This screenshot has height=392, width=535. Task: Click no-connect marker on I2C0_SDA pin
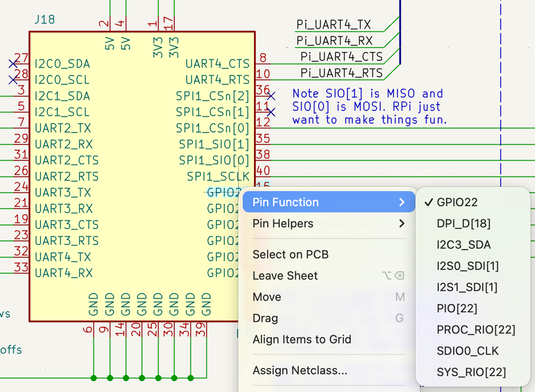click(x=13, y=64)
